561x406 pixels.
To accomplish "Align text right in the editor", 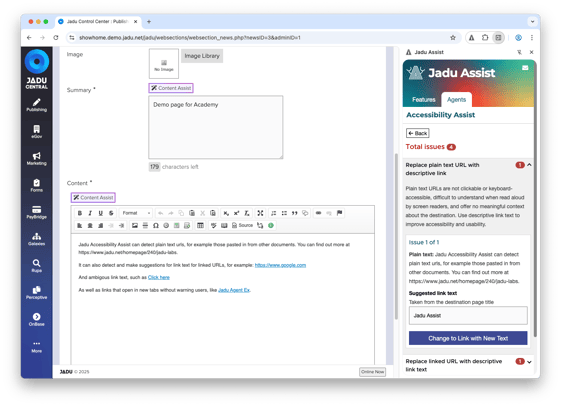I will pos(101,226).
